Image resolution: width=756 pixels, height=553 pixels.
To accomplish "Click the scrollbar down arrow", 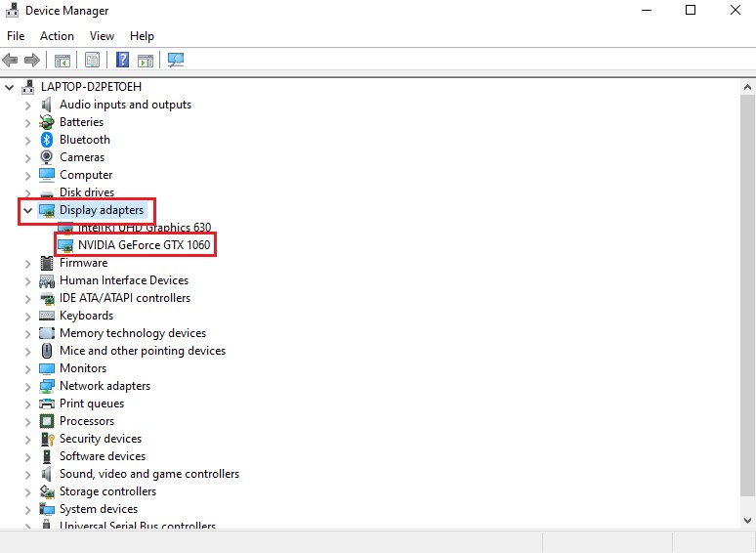I will tap(747, 520).
